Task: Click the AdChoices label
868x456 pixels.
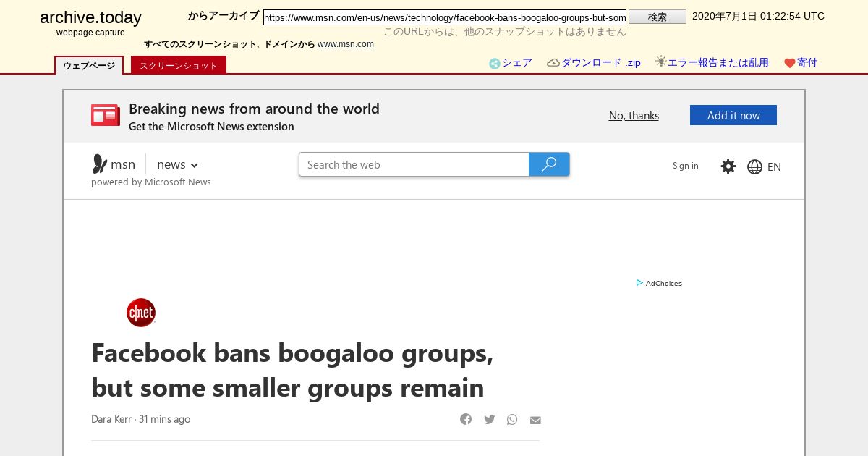Action: click(x=664, y=284)
